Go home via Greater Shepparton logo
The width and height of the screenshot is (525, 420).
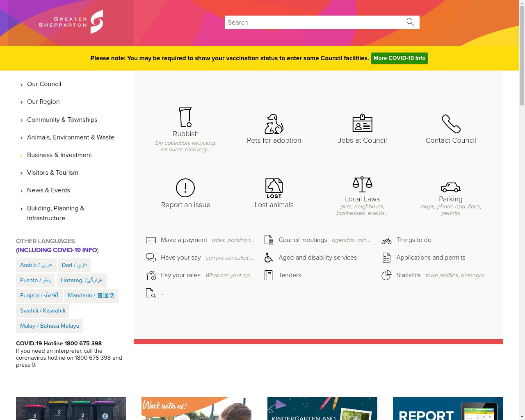(71, 22)
